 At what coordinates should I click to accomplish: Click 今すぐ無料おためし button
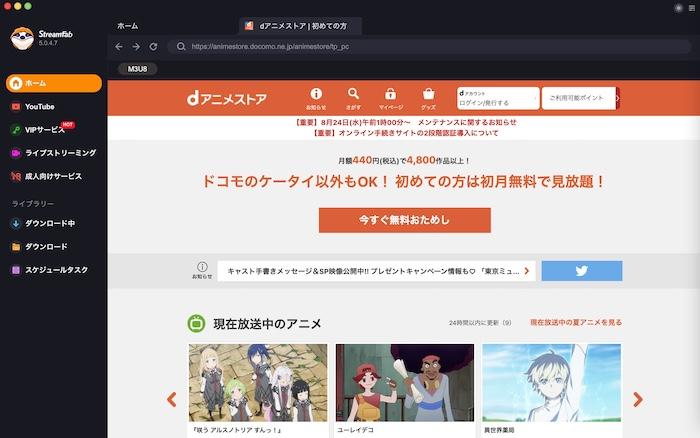(x=404, y=220)
